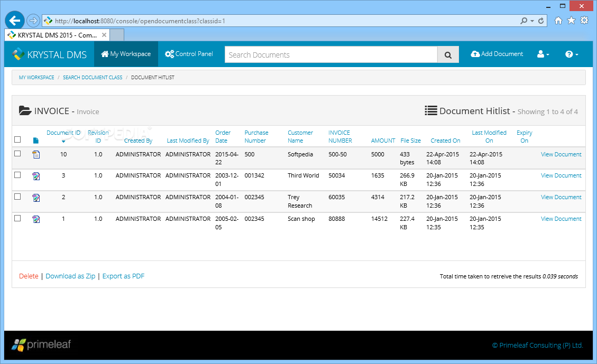Sort by the Document ID column header
The height and width of the screenshot is (364, 597).
point(63,133)
